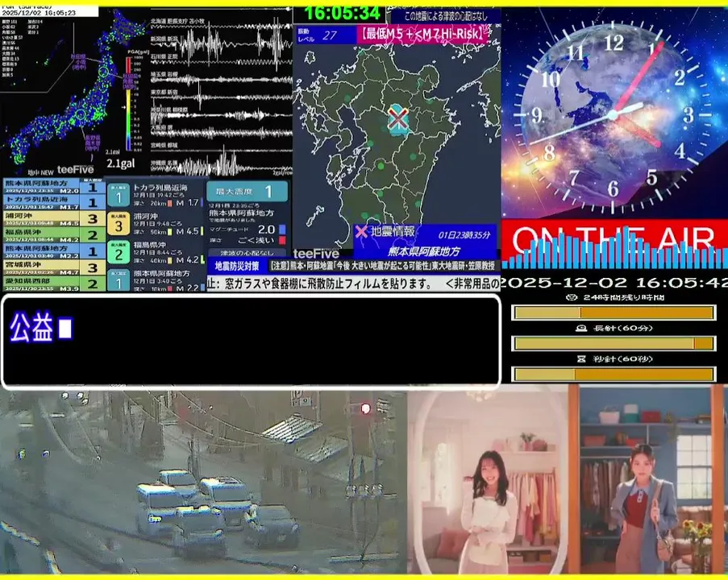Click green circle marker on northern Honshu

click(x=103, y=71)
